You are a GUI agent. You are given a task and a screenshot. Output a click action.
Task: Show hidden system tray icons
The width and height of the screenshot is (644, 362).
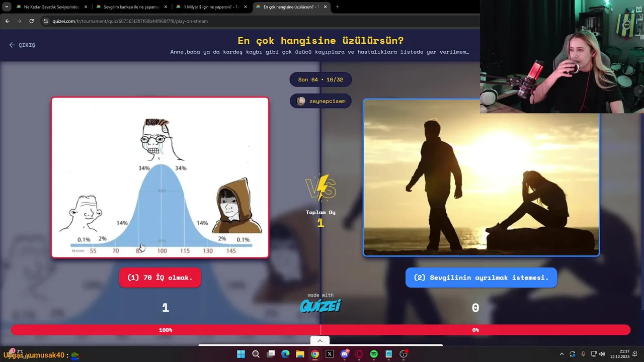click(x=562, y=354)
